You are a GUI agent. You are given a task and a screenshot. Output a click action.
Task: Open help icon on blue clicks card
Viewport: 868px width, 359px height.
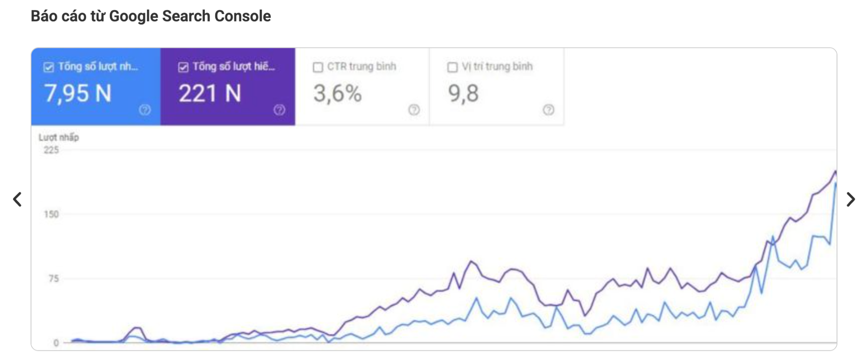pyautogui.click(x=145, y=110)
